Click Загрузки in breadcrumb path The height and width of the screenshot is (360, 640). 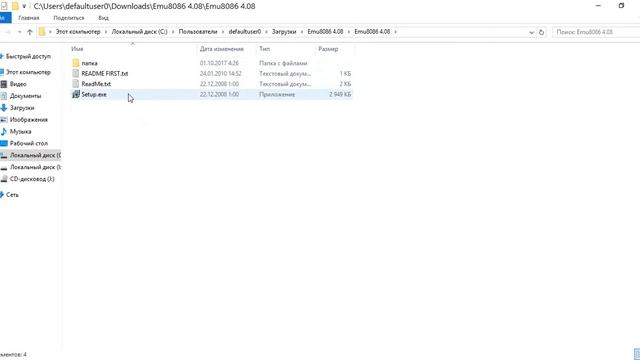tap(284, 31)
